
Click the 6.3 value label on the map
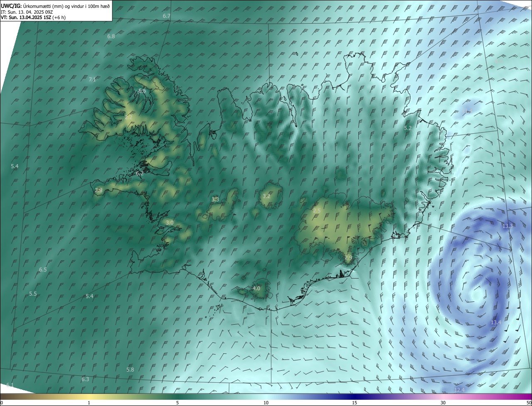click(x=85, y=379)
